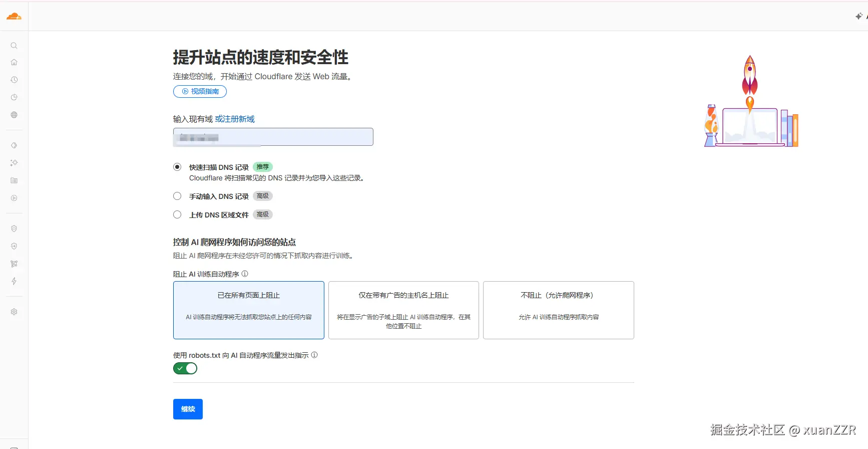
Task: Open the shield arrow Zero Trust icon
Action: (x=14, y=246)
